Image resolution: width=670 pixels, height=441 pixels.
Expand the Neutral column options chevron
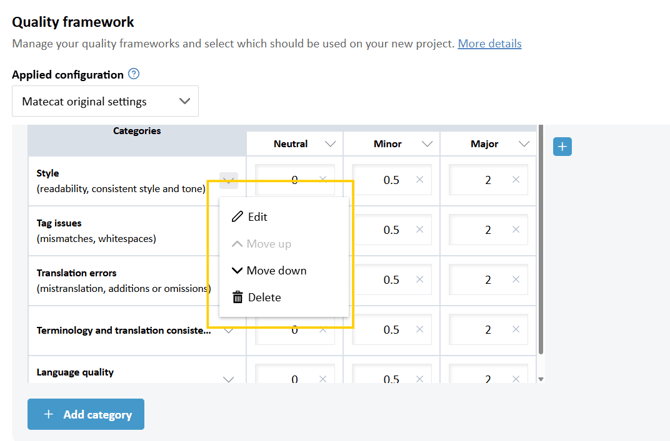tap(330, 144)
